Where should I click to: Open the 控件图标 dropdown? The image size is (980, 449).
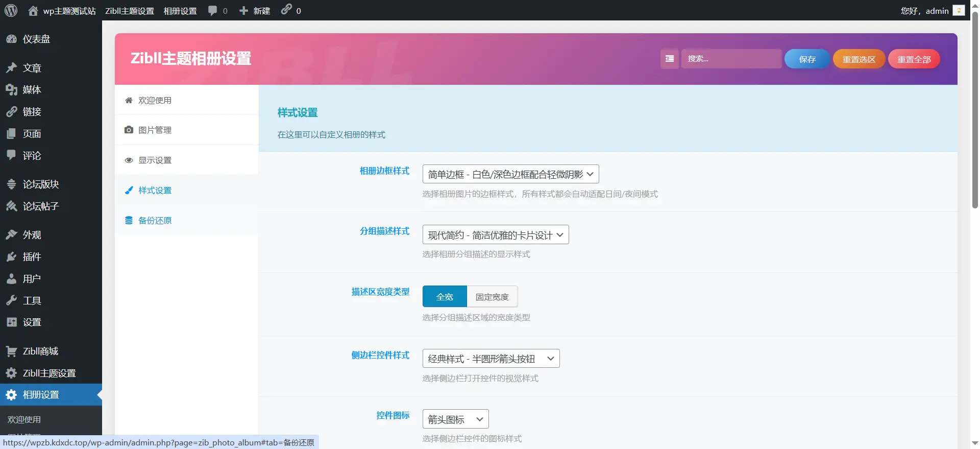[x=455, y=419]
